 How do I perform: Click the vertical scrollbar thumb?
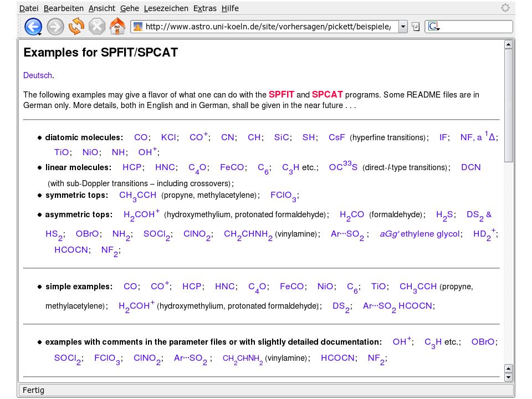508,105
